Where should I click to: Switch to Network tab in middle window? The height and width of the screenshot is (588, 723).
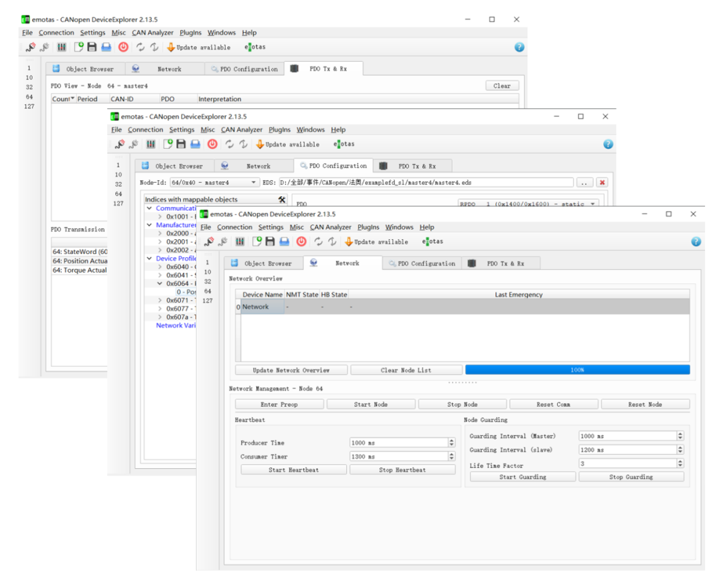(x=254, y=166)
